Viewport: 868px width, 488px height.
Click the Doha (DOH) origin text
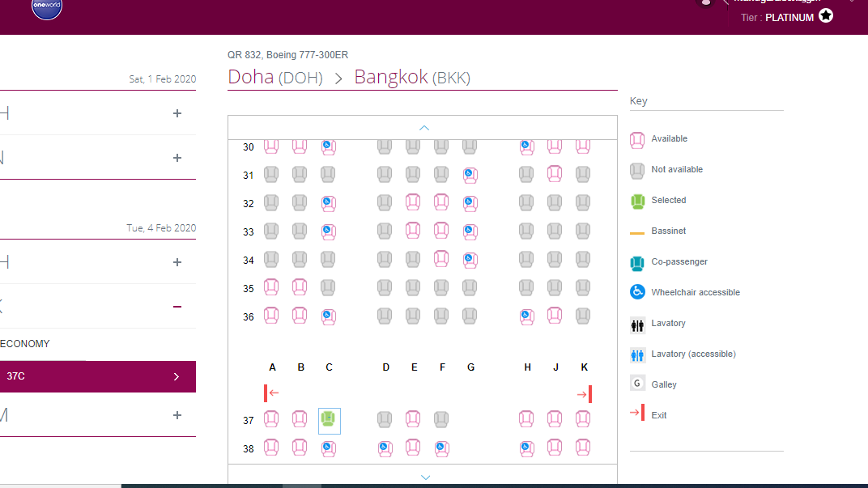pos(275,77)
